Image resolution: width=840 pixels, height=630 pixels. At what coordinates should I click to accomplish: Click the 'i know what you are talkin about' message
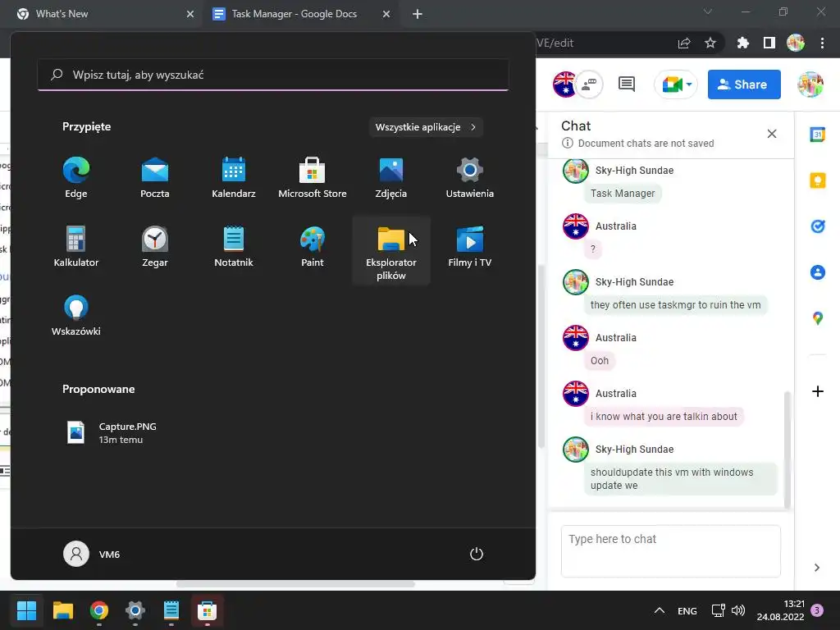coord(663,416)
